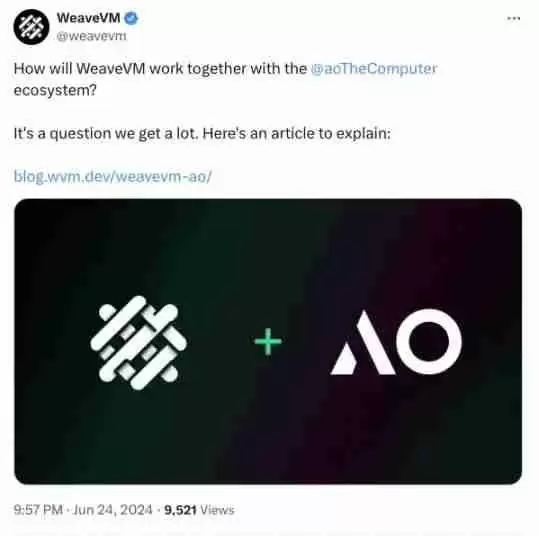
Task: Open the WeaveVM profile avatar
Action: (x=31, y=27)
